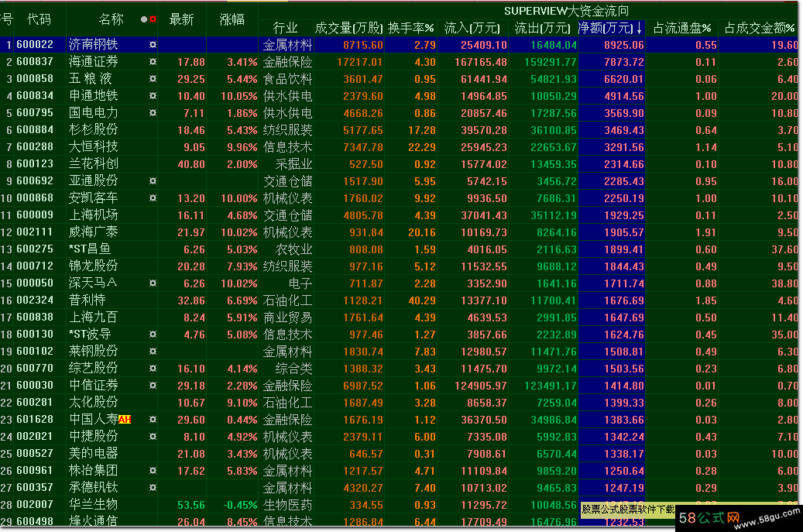803x532 pixels.
Task: Select the 华兰生物 stock name
Action: (93, 504)
